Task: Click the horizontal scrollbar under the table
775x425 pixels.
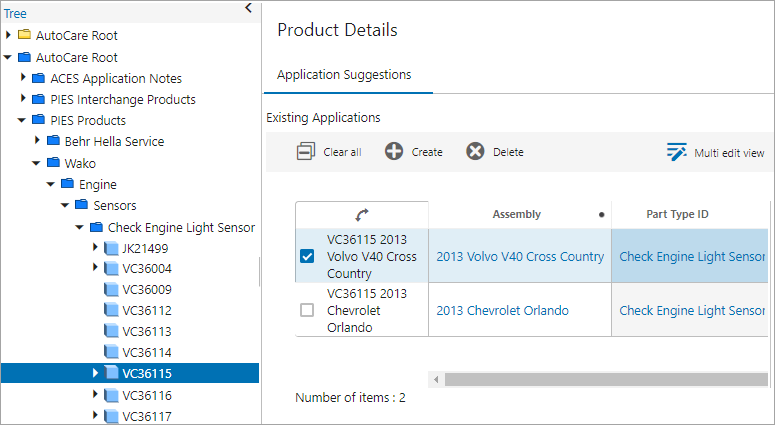Action: [600, 379]
